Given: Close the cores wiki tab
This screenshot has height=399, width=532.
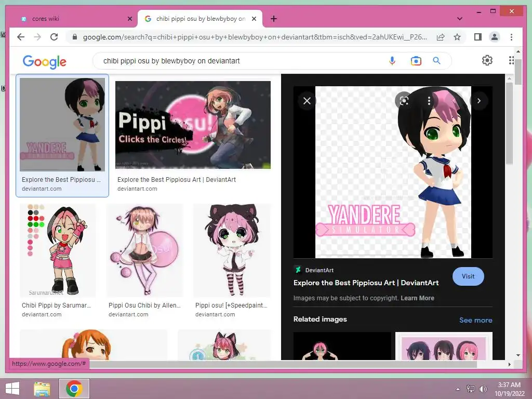Looking at the screenshot, I should (129, 19).
